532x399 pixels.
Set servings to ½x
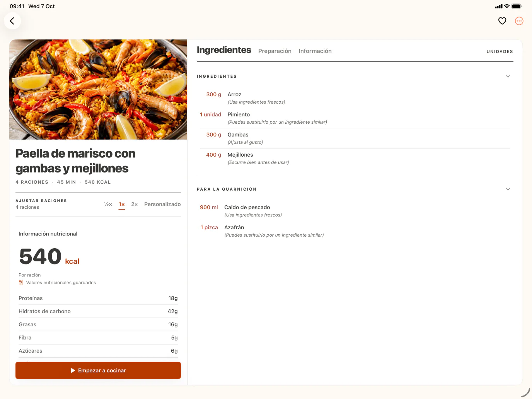point(108,204)
